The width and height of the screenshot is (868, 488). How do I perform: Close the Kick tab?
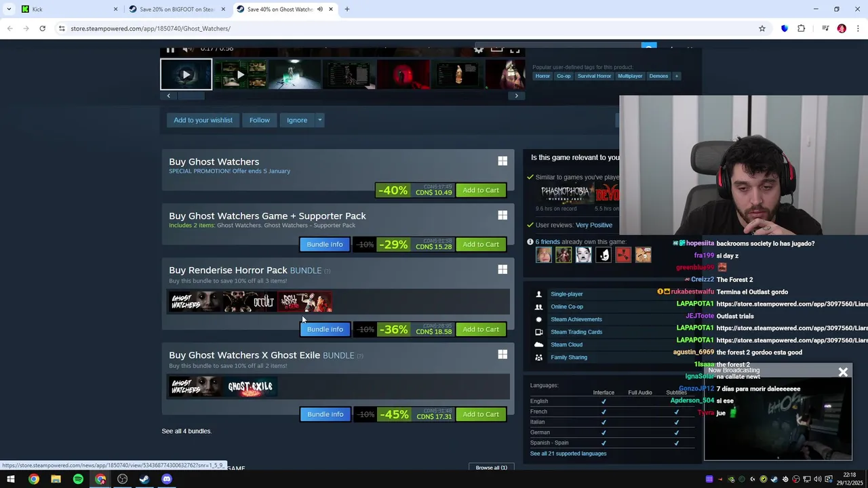click(x=115, y=9)
